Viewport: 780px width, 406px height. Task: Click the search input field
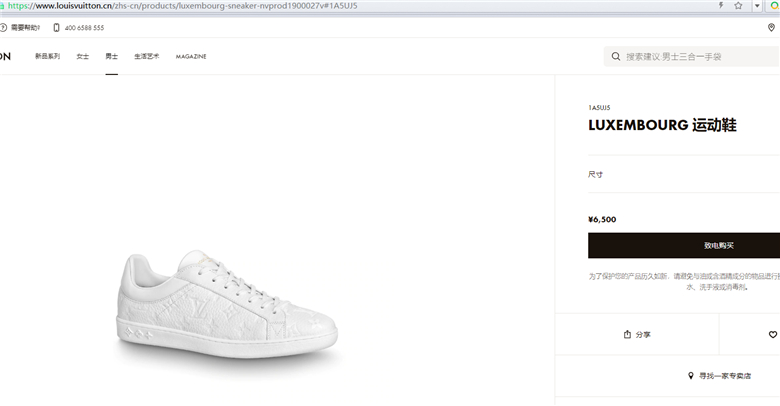pos(692,57)
